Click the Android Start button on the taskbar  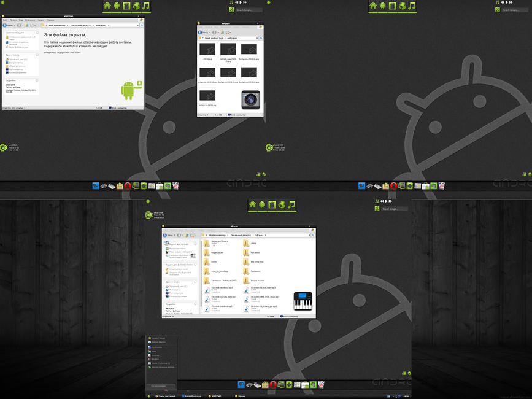(x=148, y=396)
